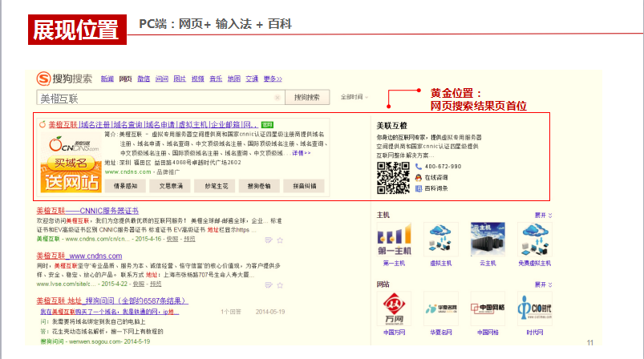Click the 虚拟主机 cloud icon
644x359 pixels.
[x=441, y=240]
